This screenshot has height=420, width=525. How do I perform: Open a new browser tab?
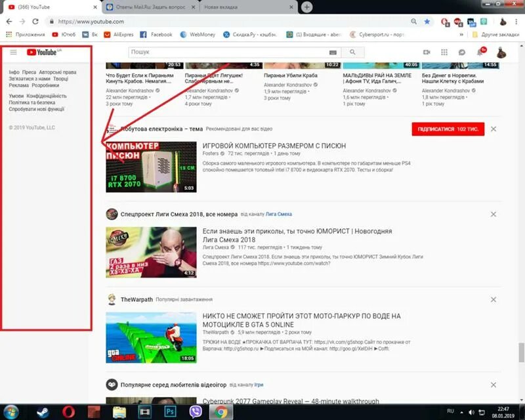[306, 7]
